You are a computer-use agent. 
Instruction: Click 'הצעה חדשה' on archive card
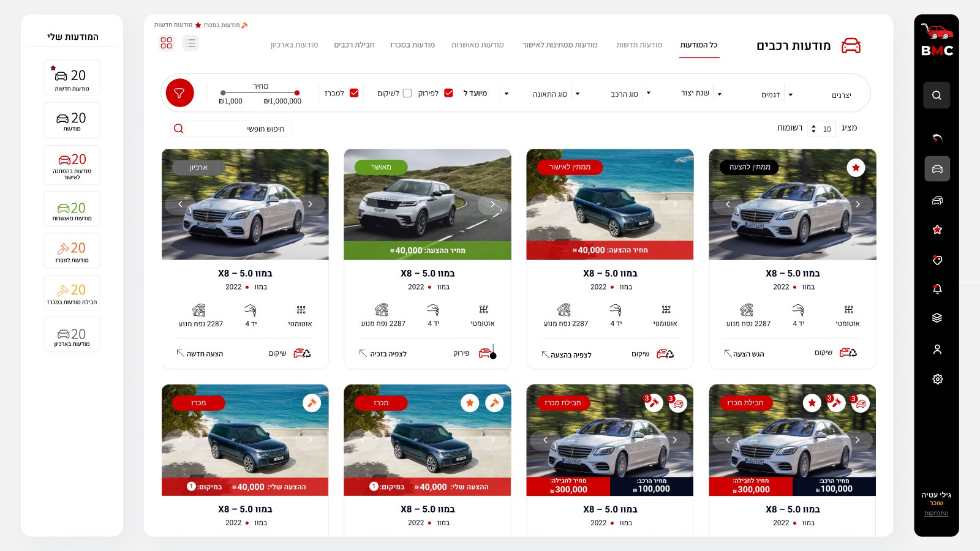(200, 353)
